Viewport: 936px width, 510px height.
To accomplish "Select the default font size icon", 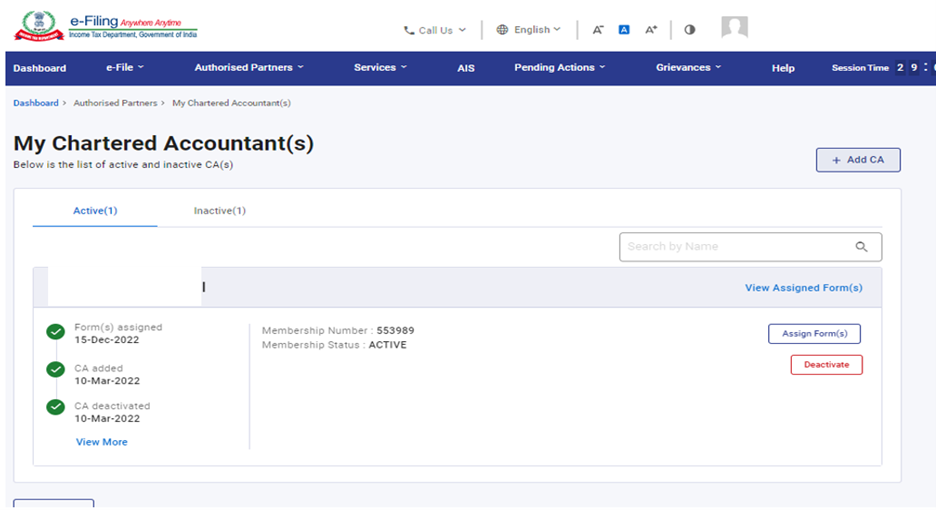I will (624, 30).
